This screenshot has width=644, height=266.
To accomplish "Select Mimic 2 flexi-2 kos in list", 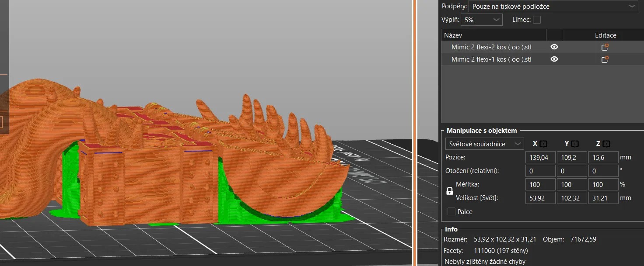I will (491, 47).
